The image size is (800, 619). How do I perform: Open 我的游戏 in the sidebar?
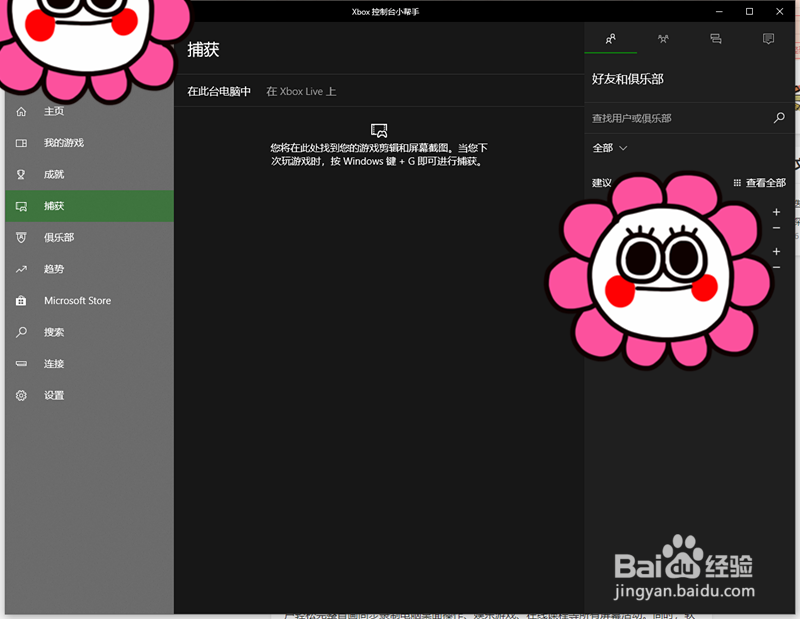[x=89, y=143]
